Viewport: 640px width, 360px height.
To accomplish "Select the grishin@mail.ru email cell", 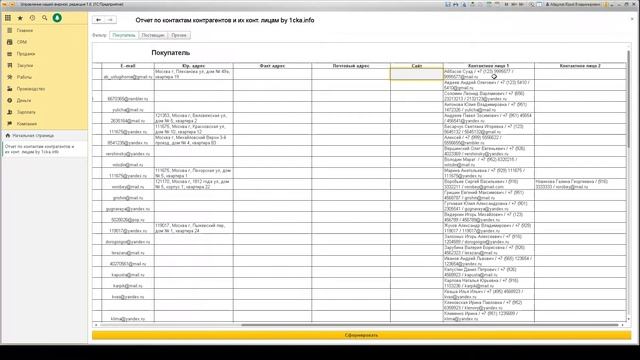I will pyautogui.click(x=128, y=195).
